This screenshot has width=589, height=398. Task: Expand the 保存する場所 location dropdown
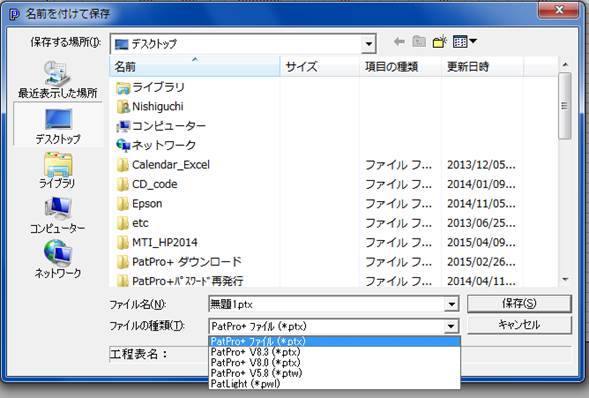(369, 44)
